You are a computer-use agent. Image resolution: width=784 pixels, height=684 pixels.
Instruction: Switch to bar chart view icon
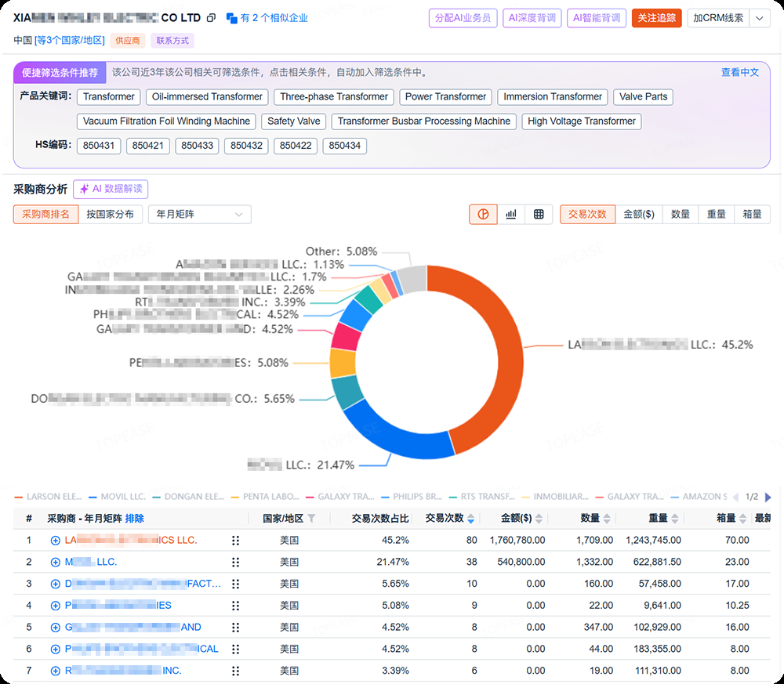coord(511,215)
